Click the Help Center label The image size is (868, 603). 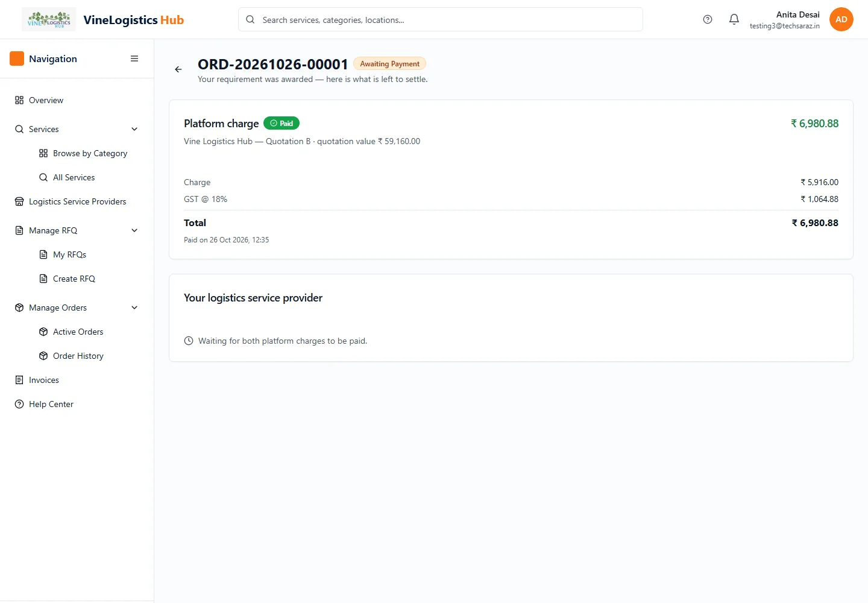tap(51, 404)
